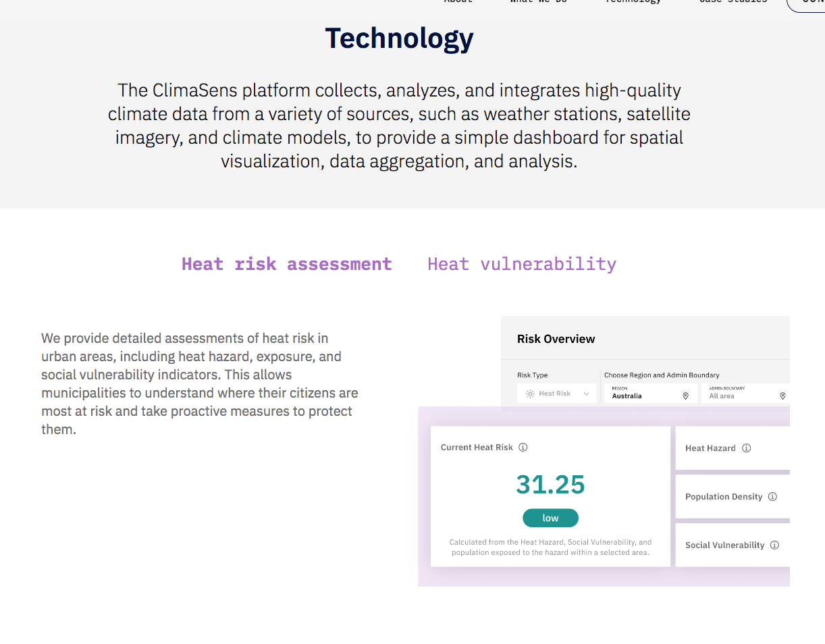The image size is (825, 644).
Task: Click the location pin icon beside All area
Action: (782, 395)
